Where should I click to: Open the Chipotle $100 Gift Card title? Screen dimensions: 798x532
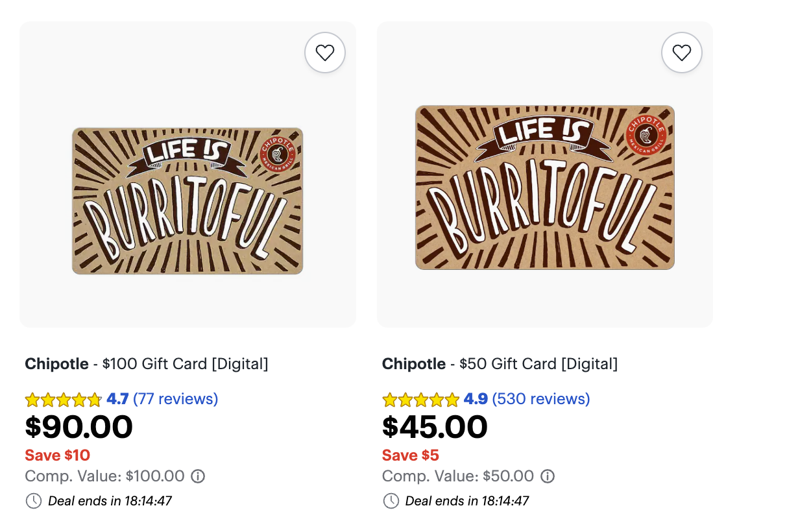pyautogui.click(x=147, y=364)
